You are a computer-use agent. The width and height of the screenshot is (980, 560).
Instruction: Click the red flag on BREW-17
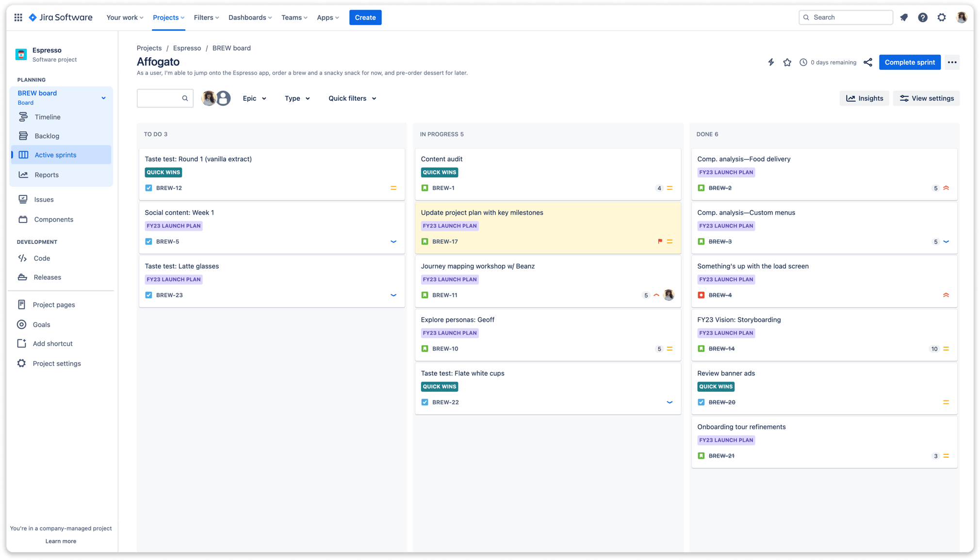[x=659, y=241]
